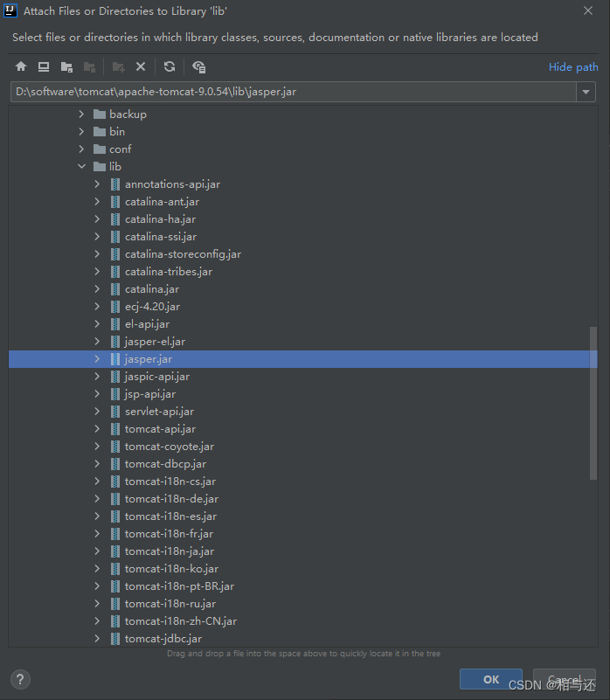This screenshot has height=700, width=610.
Task: Select the lib folder name
Action: tap(115, 167)
